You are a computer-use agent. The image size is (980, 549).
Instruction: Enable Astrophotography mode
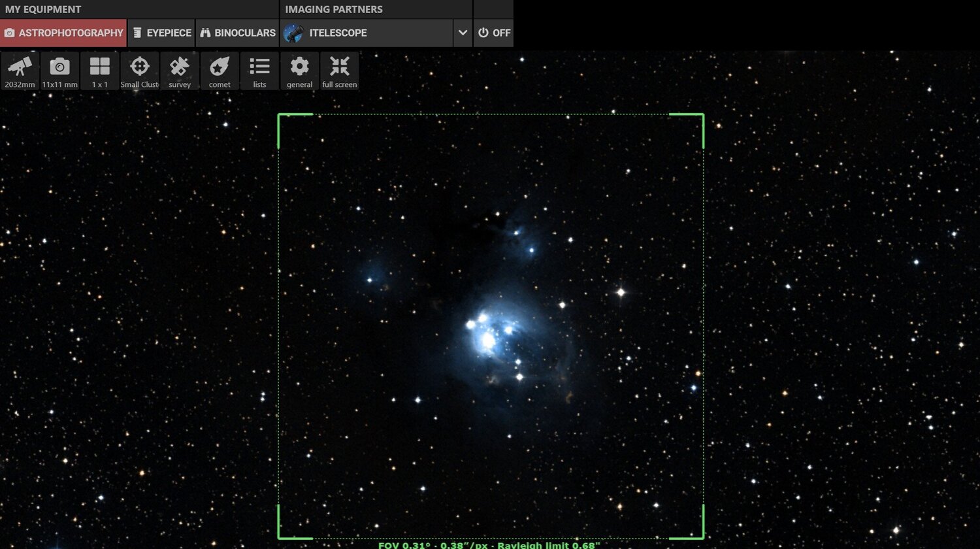point(63,32)
